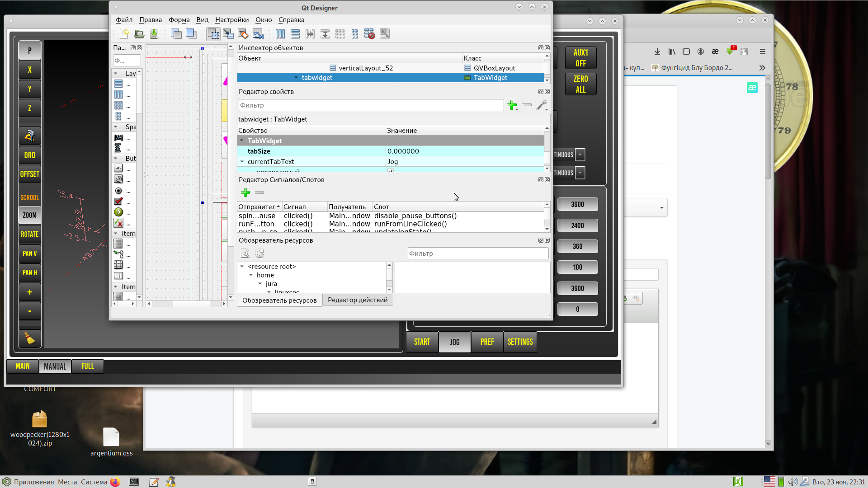This screenshot has height=488, width=868.
Task: Open the Форма menu
Action: [179, 20]
